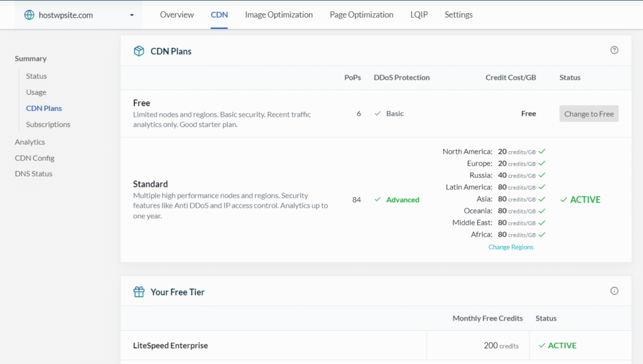Click the checkmark beside Advanced DDoS protection
Screen dimensions: 643x364
376,200
